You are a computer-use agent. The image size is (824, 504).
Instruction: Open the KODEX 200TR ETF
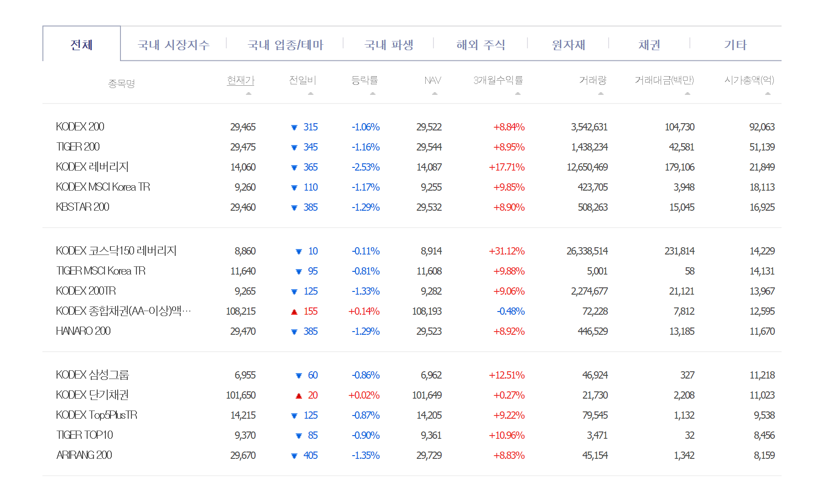(86, 291)
